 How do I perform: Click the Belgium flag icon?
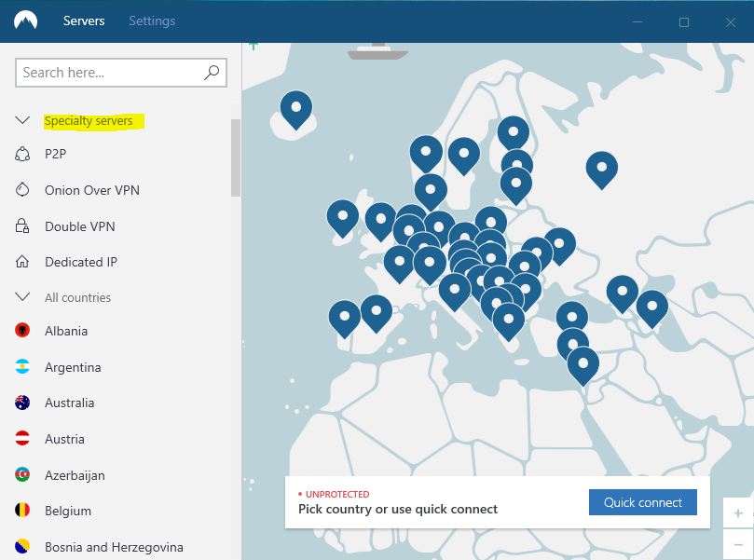tap(22, 510)
